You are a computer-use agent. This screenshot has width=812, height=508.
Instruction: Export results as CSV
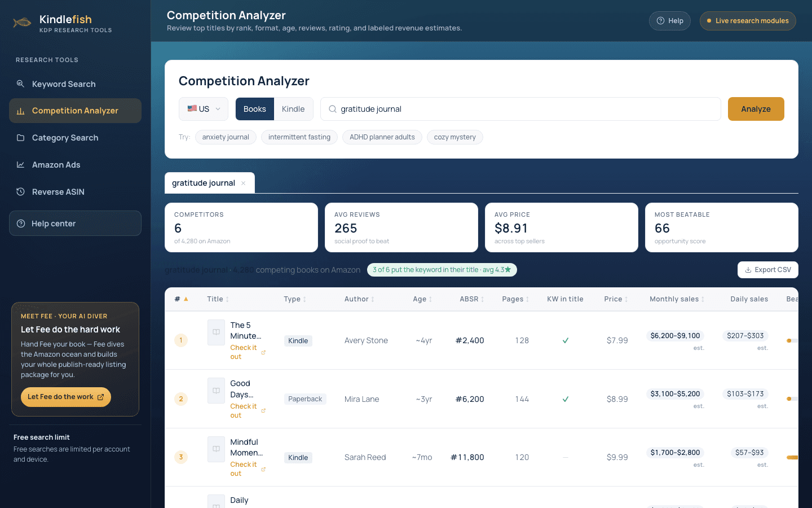click(x=767, y=270)
